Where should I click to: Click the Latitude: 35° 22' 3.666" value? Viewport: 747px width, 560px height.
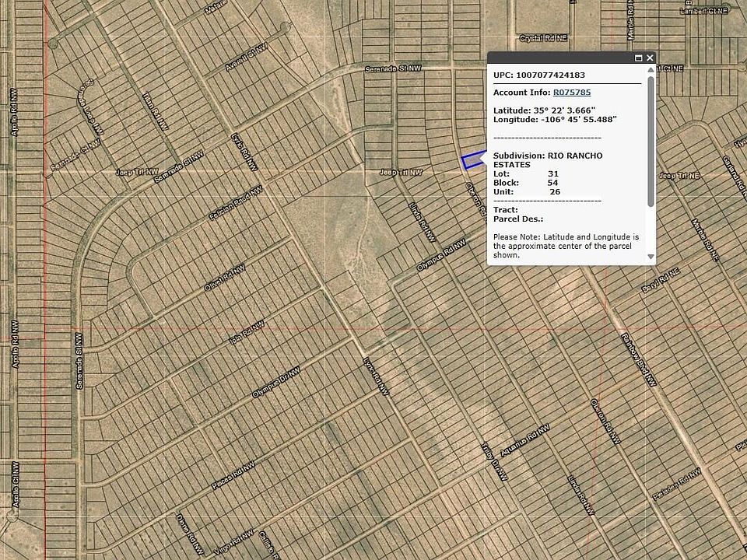[x=544, y=110]
